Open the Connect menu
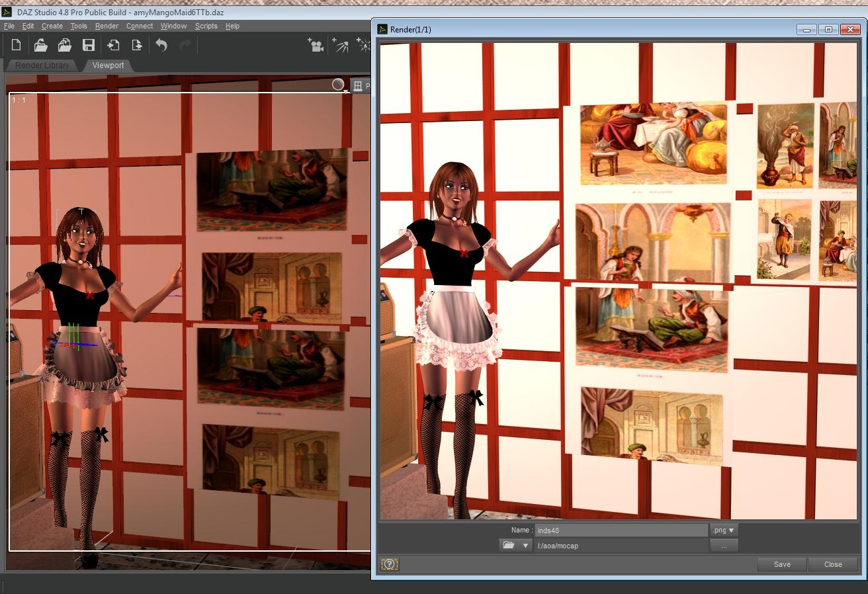The image size is (868, 594). 140,26
